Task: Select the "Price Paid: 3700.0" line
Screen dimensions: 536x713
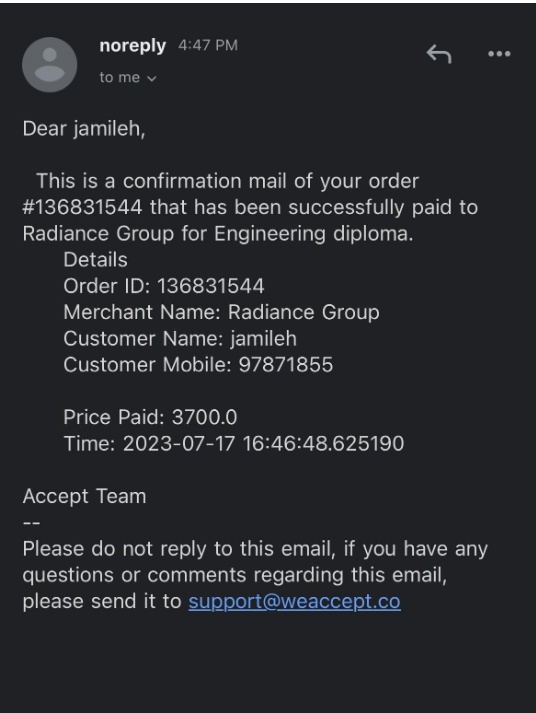Action: pyautogui.click(x=150, y=417)
